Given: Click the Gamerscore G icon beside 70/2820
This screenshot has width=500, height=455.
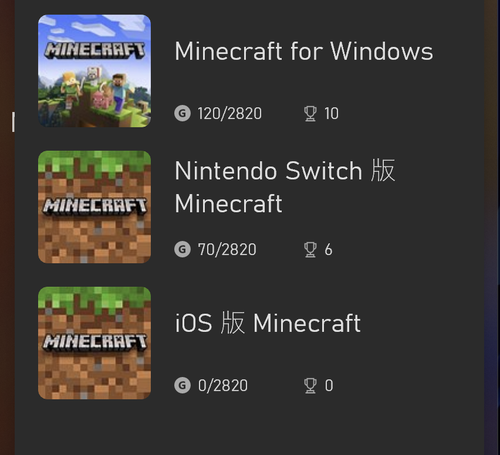Looking at the screenshot, I should (x=182, y=249).
